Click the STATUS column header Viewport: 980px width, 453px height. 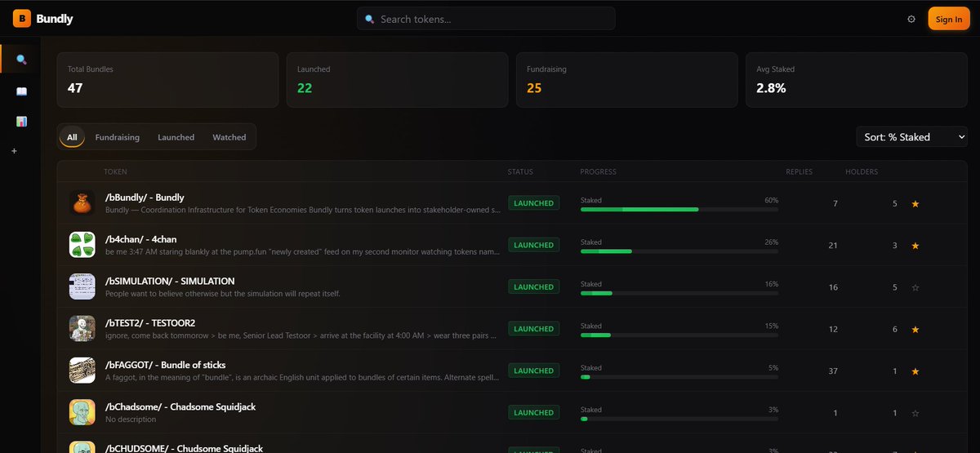pyautogui.click(x=520, y=172)
